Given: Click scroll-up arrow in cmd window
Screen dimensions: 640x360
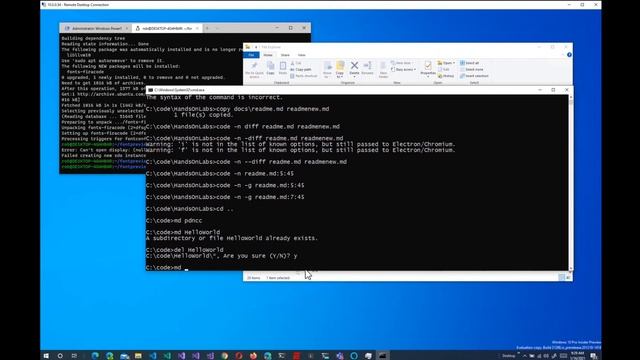Looking at the screenshot, I should [x=571, y=97].
